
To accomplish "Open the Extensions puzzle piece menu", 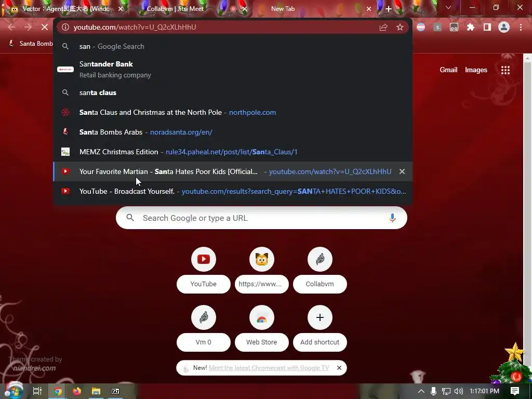I will tap(471, 27).
